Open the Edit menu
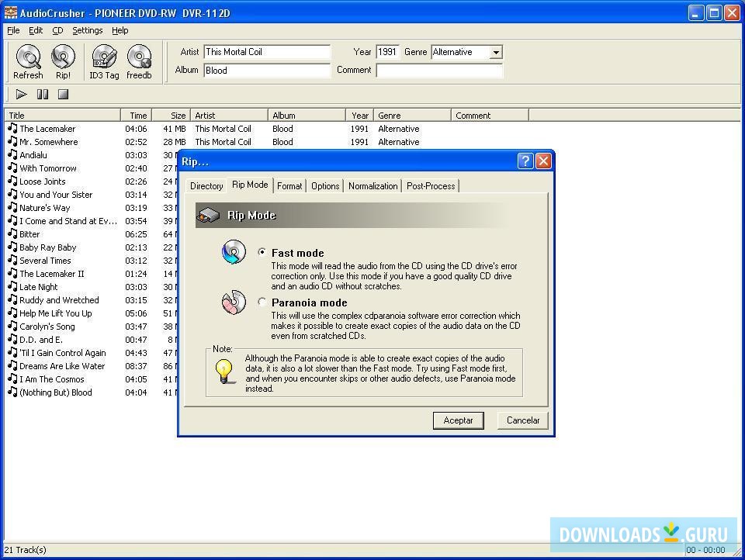This screenshot has width=745, height=560. coord(36,30)
